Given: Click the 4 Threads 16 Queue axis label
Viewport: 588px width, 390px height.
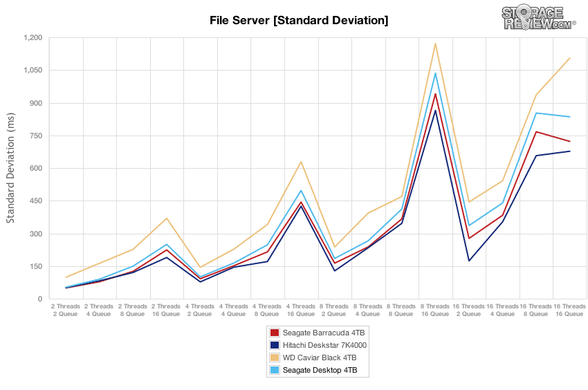Looking at the screenshot, I should pos(300,310).
